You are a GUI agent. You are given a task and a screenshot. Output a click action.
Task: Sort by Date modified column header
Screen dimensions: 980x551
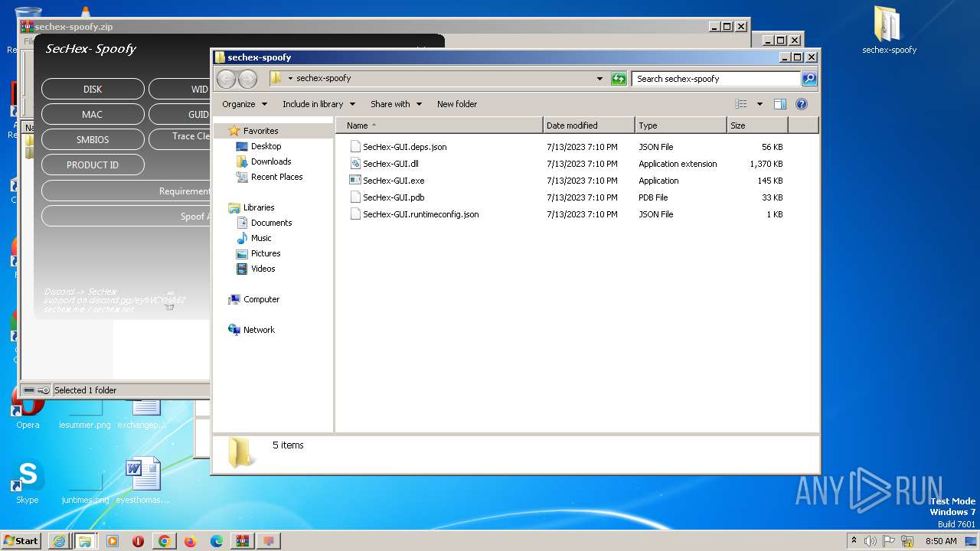coord(589,126)
